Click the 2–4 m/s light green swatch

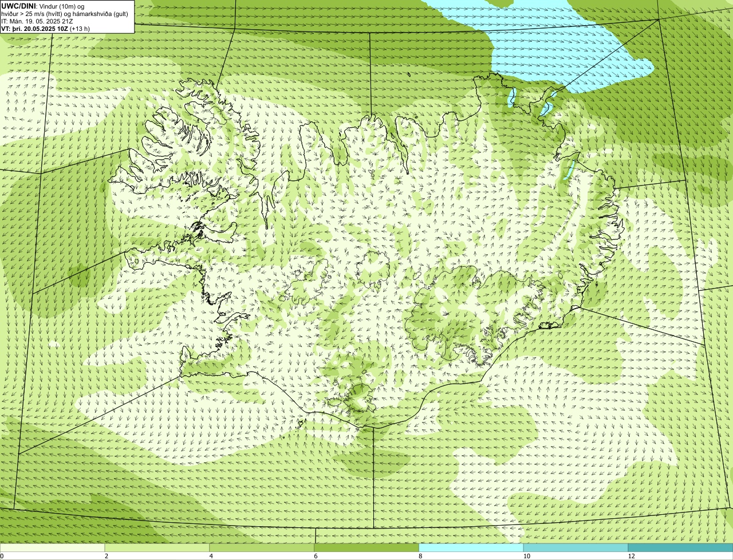point(157,548)
